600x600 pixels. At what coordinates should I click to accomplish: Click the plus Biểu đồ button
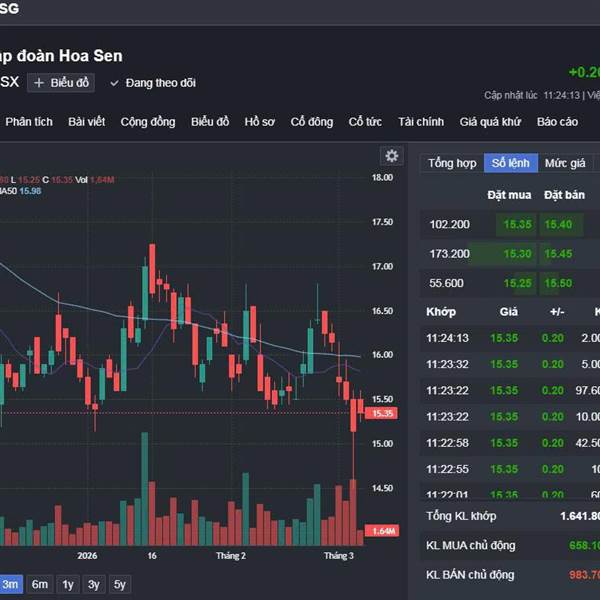(61, 83)
